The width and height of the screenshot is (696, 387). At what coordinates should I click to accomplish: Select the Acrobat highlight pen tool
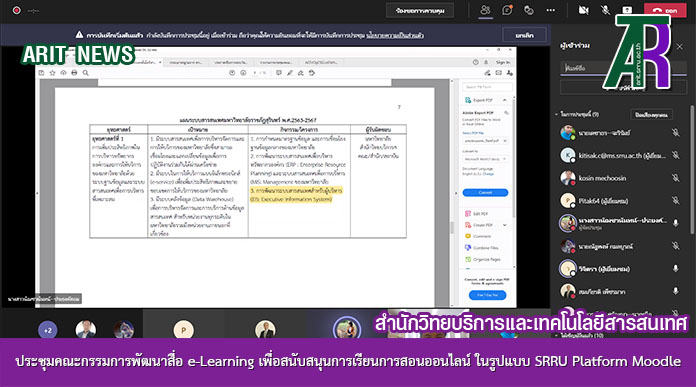click(289, 73)
